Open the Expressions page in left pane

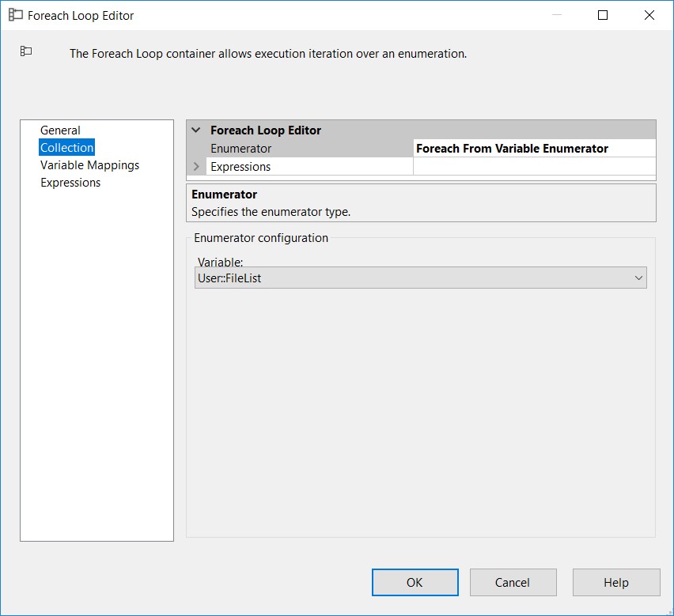click(x=70, y=183)
